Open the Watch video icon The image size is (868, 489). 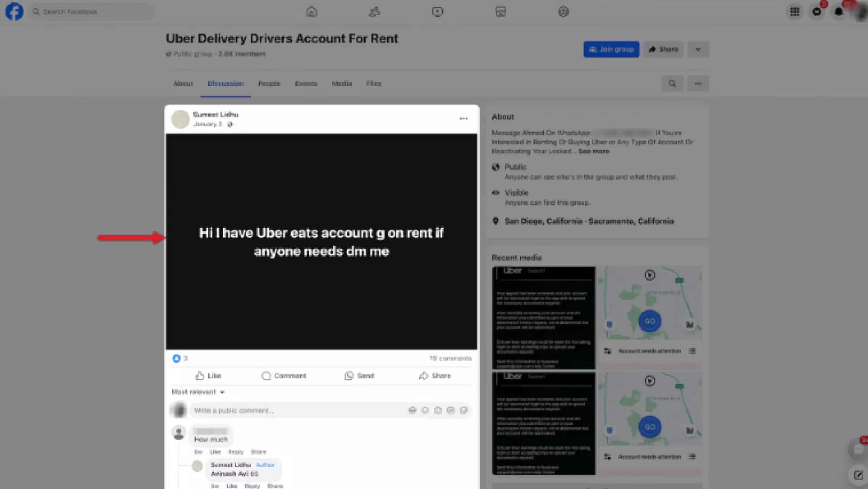437,12
